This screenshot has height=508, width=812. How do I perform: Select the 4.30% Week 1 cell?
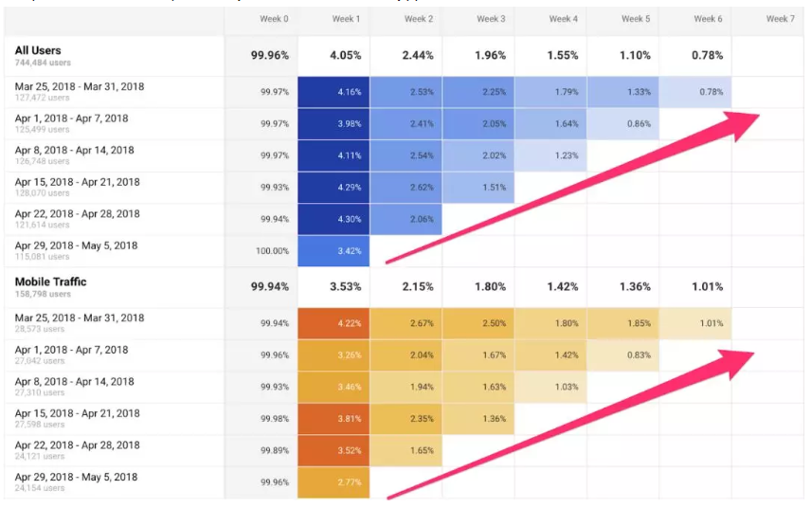click(x=334, y=219)
